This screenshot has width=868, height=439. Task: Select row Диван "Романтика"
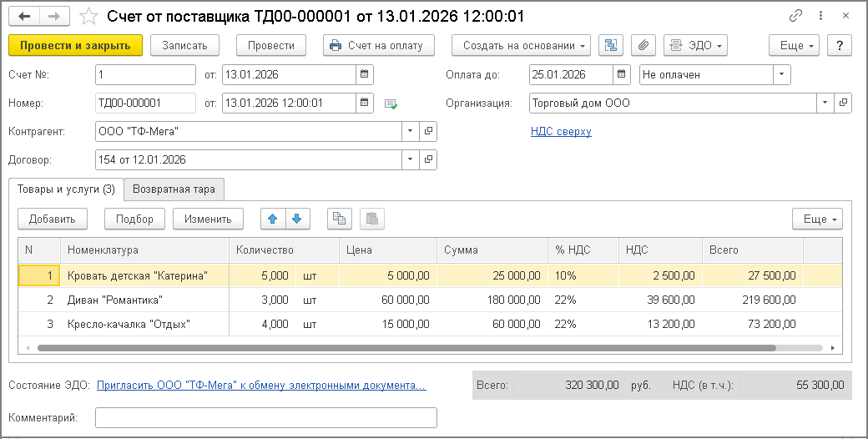[430, 300]
